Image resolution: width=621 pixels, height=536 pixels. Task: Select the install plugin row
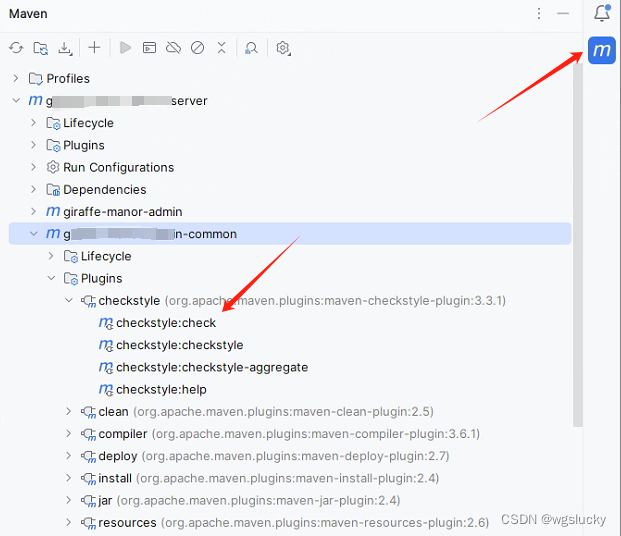click(x=290, y=478)
